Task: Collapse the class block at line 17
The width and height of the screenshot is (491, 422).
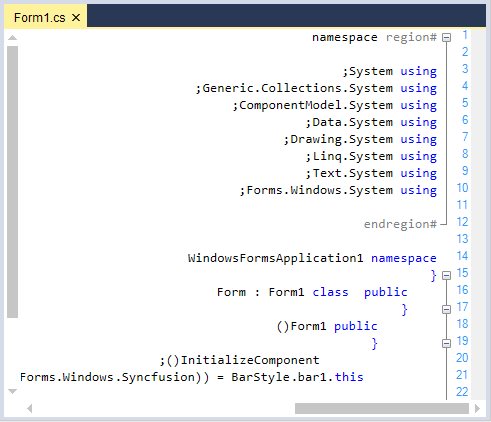Action: 446,310
